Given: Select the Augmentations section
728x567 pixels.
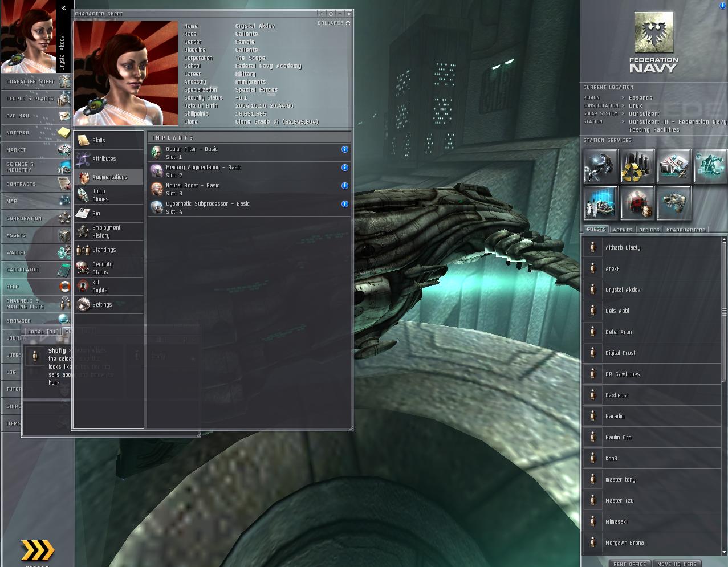Looking at the screenshot, I should pos(108,177).
